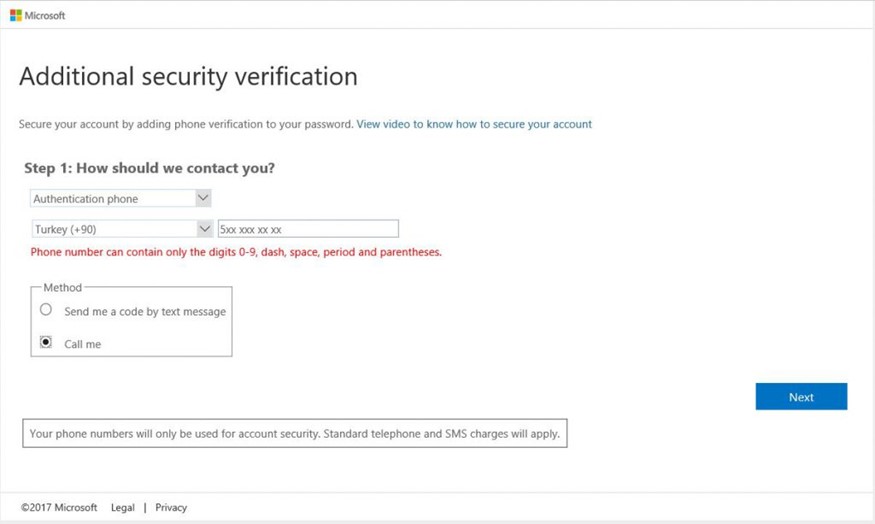Image resolution: width=875 pixels, height=524 pixels.
Task: Click the Step 1 How should we contact you heading
Action: [x=150, y=168]
